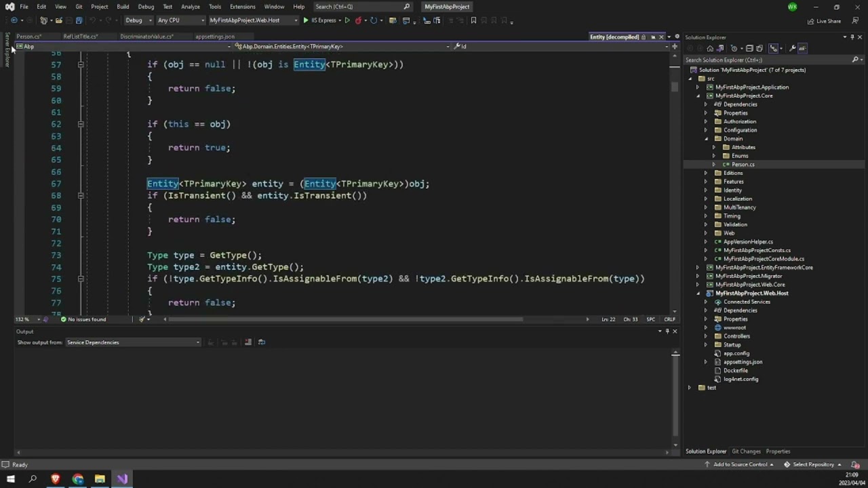Select log4net.config in Solution Explorer
868x488 pixels.
[x=741, y=380]
